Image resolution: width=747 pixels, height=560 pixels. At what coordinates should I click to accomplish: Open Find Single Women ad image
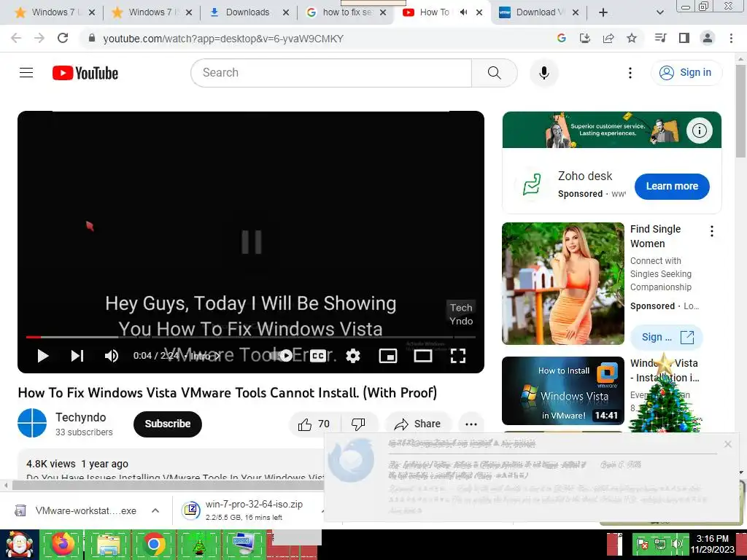tap(562, 284)
